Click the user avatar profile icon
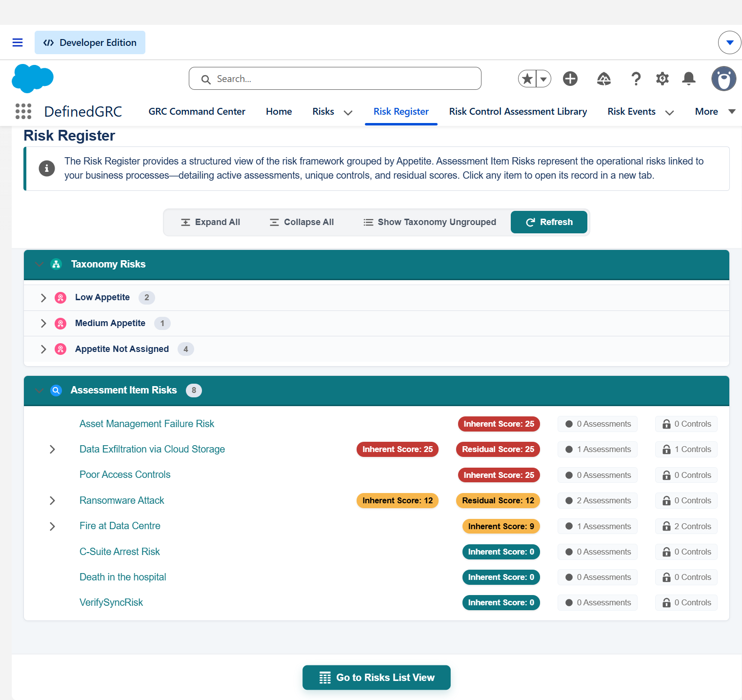Screen dimensions: 742x700 point(724,79)
